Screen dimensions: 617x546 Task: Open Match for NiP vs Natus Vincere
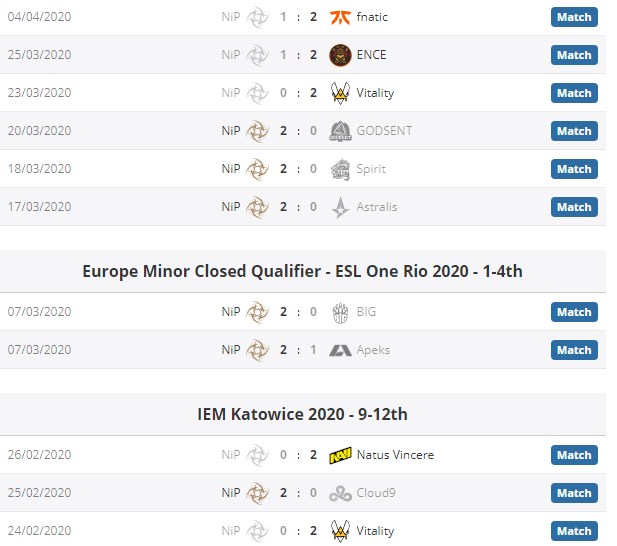point(574,455)
